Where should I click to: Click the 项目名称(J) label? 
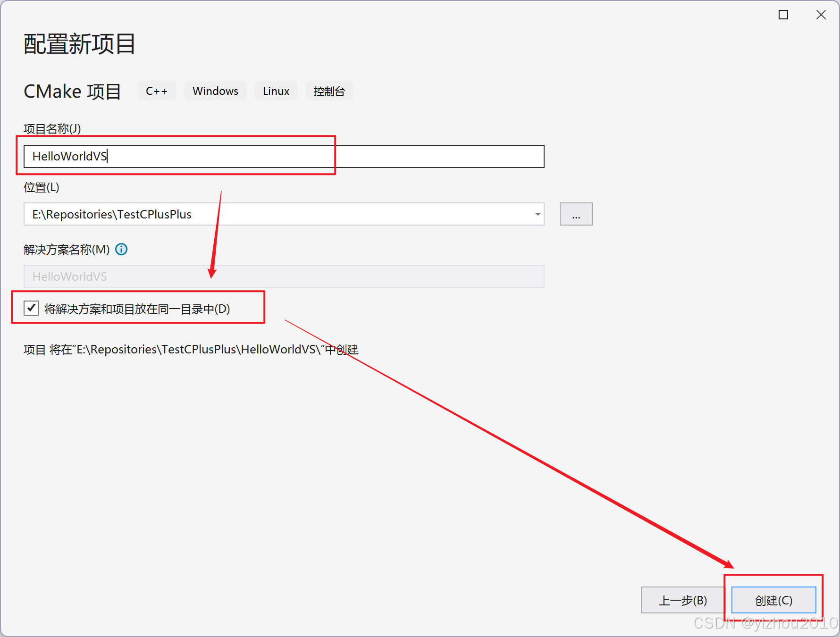click(52, 129)
